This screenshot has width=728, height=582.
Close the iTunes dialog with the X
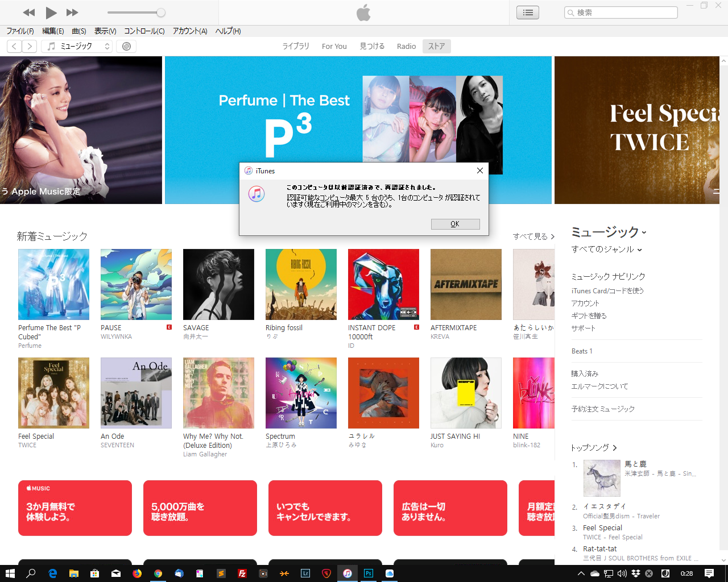(479, 171)
